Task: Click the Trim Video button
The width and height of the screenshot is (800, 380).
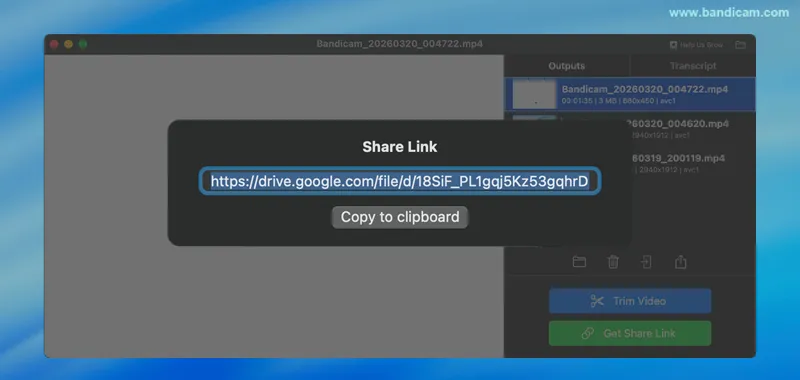Action: (x=630, y=301)
